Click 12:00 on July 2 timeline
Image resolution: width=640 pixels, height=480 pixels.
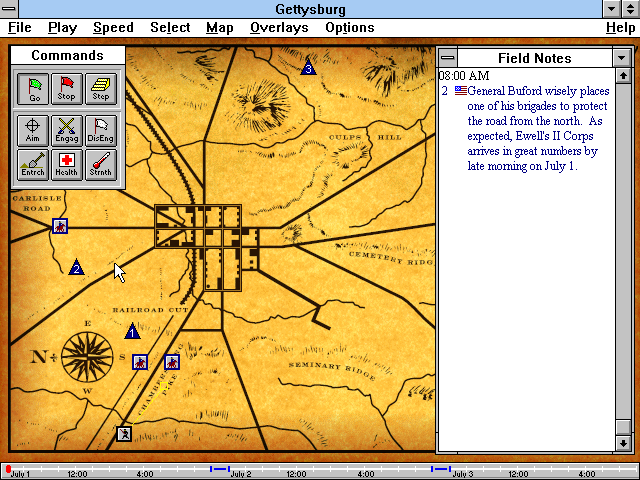296,474
